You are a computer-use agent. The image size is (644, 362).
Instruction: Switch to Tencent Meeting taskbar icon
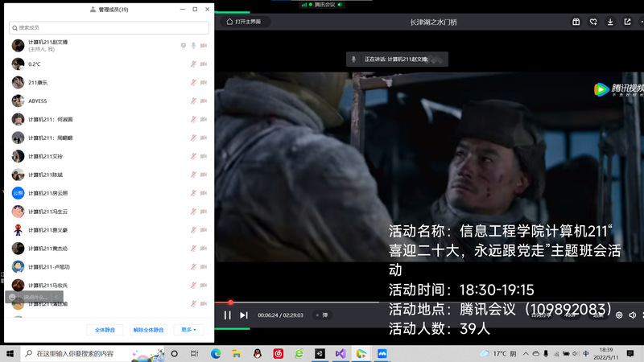[382, 353]
